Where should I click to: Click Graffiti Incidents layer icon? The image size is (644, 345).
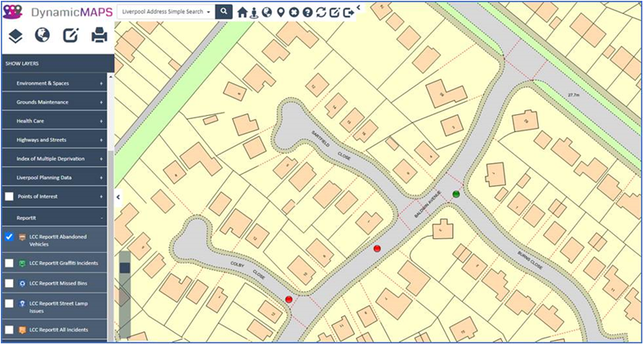click(23, 263)
